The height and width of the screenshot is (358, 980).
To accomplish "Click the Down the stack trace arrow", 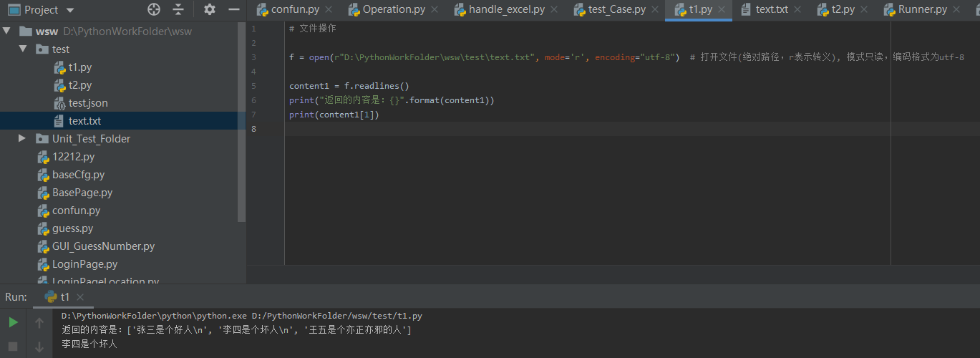I will pos(39,347).
